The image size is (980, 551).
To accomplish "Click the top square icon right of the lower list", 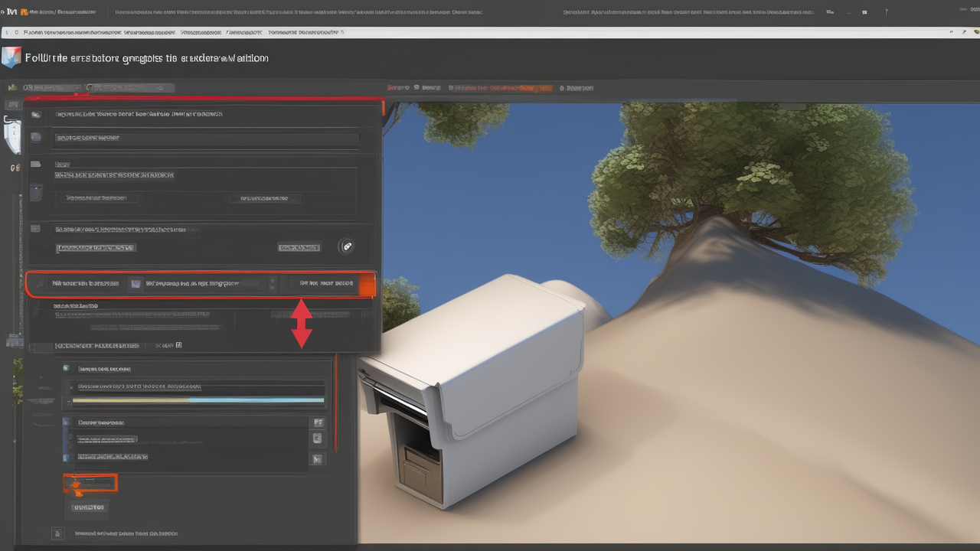I will point(318,422).
